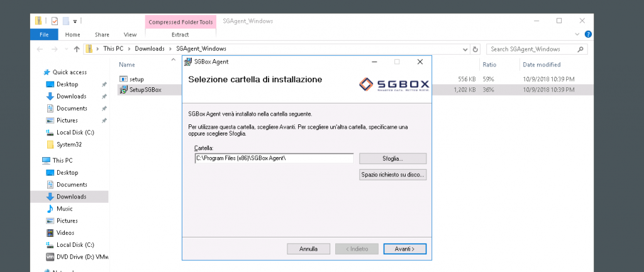Switch to the Home ribbon tab
Viewport: 644px width, 272px height.
pyautogui.click(x=73, y=35)
